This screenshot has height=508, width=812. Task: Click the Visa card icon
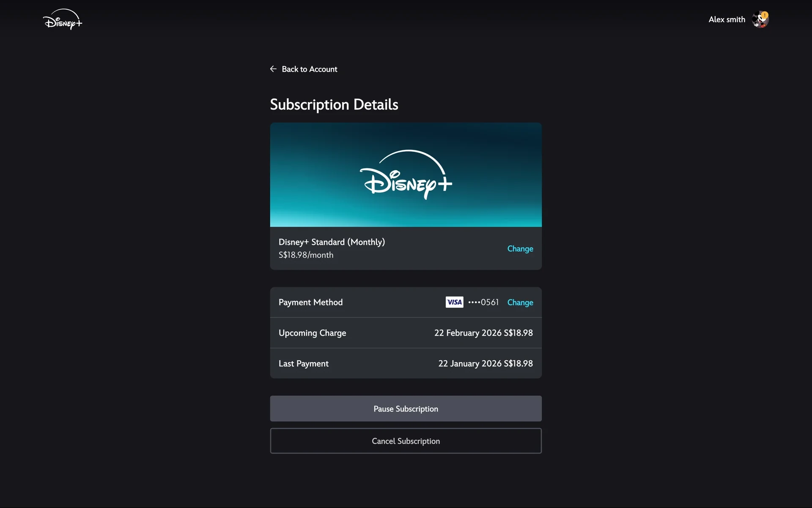click(454, 302)
